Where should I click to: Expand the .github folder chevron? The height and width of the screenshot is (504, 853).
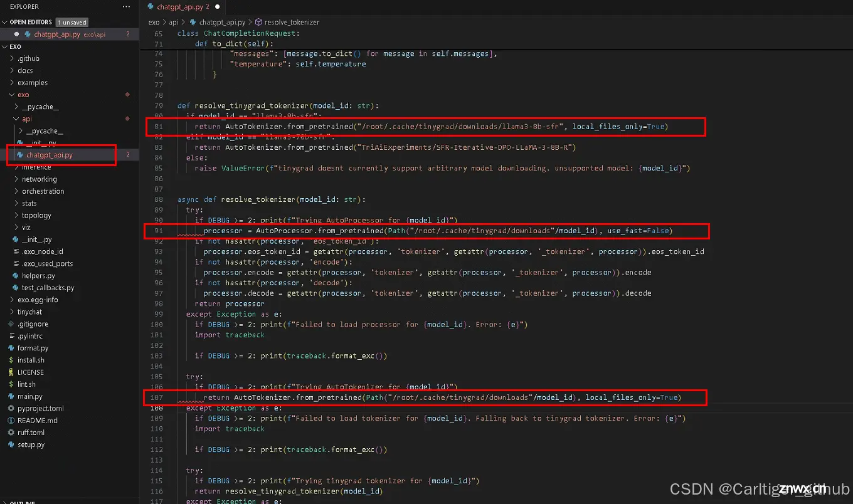pos(12,58)
